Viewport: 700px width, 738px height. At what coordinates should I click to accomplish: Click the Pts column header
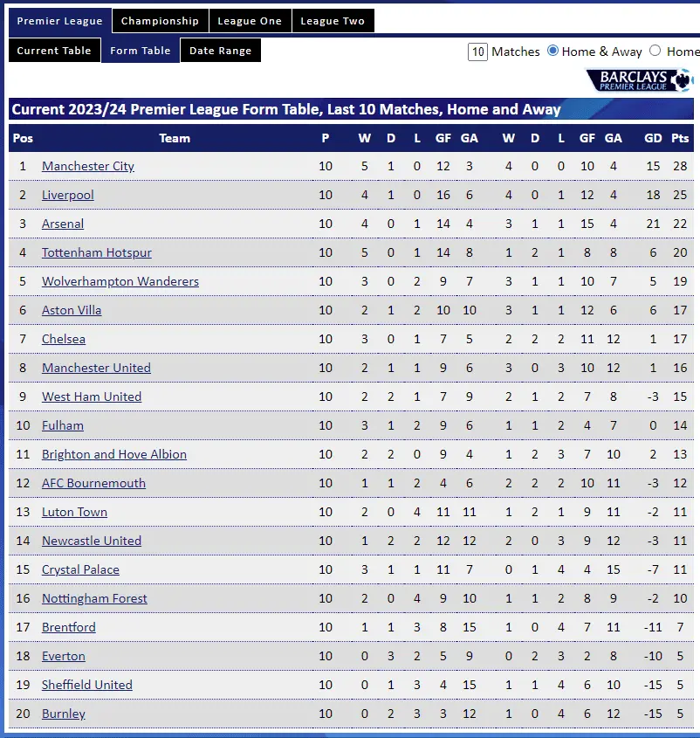tap(680, 138)
